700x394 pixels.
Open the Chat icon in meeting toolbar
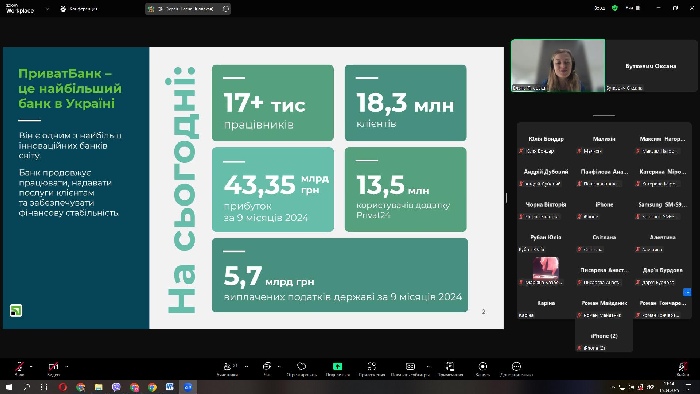click(x=267, y=367)
